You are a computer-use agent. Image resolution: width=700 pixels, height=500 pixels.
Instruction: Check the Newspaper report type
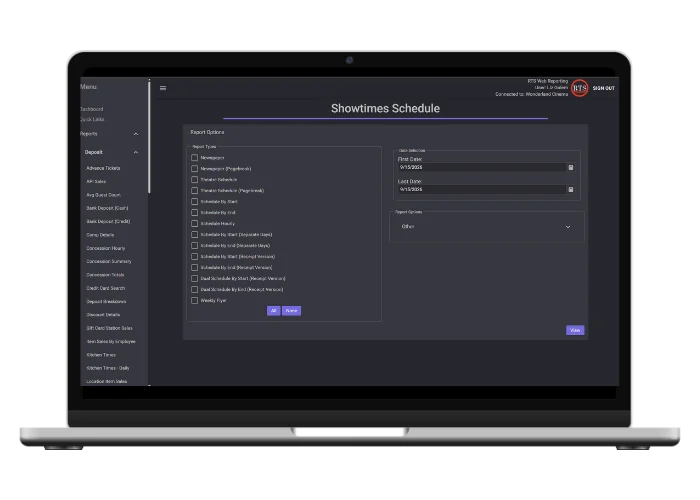(x=195, y=158)
